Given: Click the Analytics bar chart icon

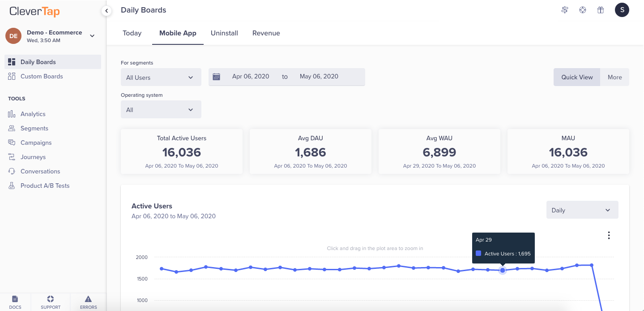Looking at the screenshot, I should click(x=12, y=114).
